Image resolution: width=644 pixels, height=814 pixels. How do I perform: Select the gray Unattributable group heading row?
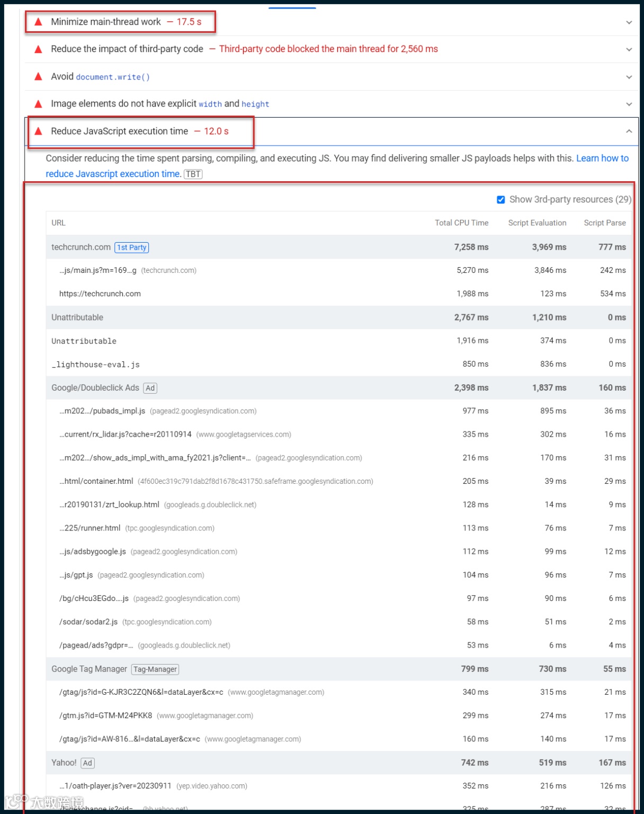coord(338,317)
